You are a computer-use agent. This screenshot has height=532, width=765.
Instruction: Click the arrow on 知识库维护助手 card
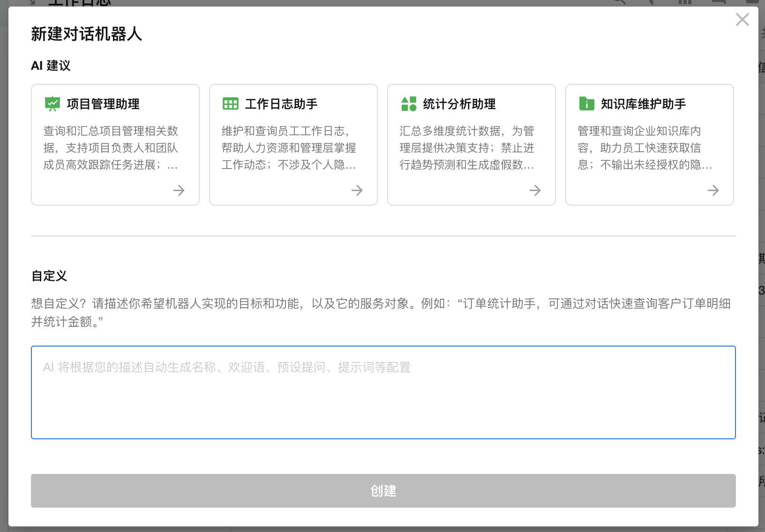click(713, 190)
